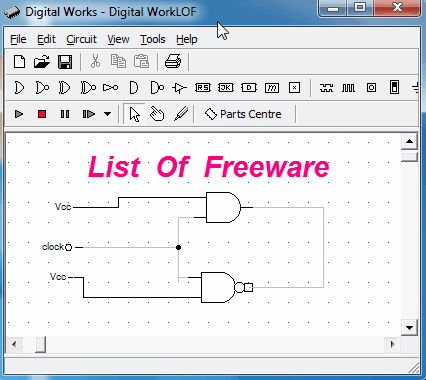426x380 pixels.
Task: Click the "clock" label text
Action: (53, 247)
